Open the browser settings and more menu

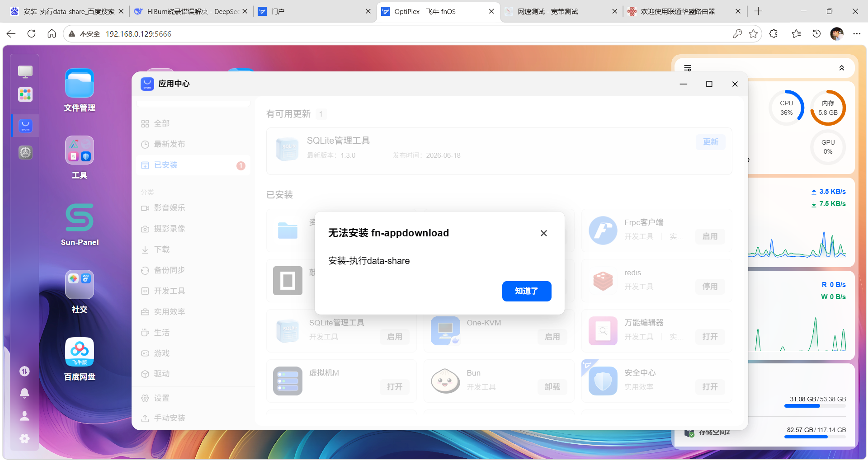click(x=857, y=33)
